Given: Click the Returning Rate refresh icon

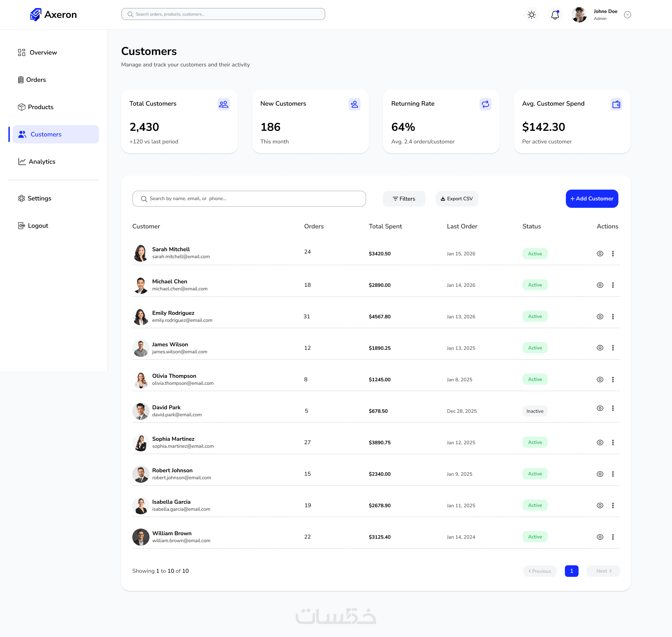Looking at the screenshot, I should click(485, 104).
